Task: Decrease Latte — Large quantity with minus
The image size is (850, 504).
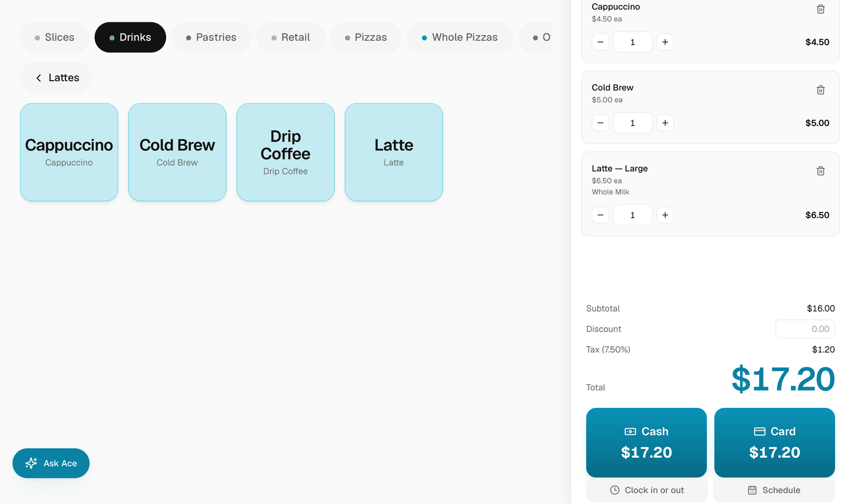Action: (600, 215)
